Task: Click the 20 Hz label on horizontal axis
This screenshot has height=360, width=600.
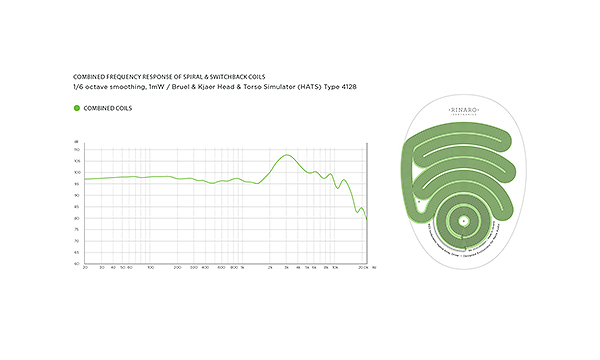Action: coord(85,267)
